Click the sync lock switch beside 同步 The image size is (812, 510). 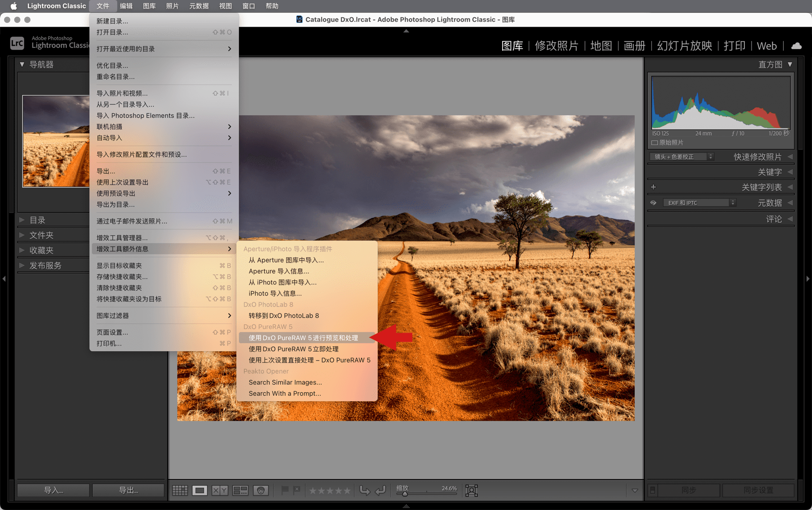pos(652,490)
